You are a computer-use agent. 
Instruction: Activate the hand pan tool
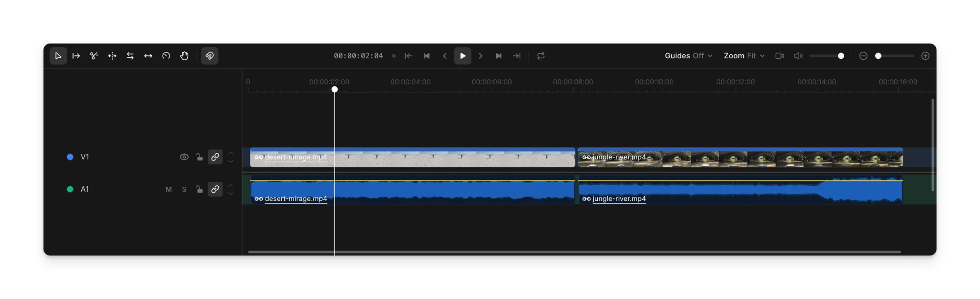[x=184, y=56]
